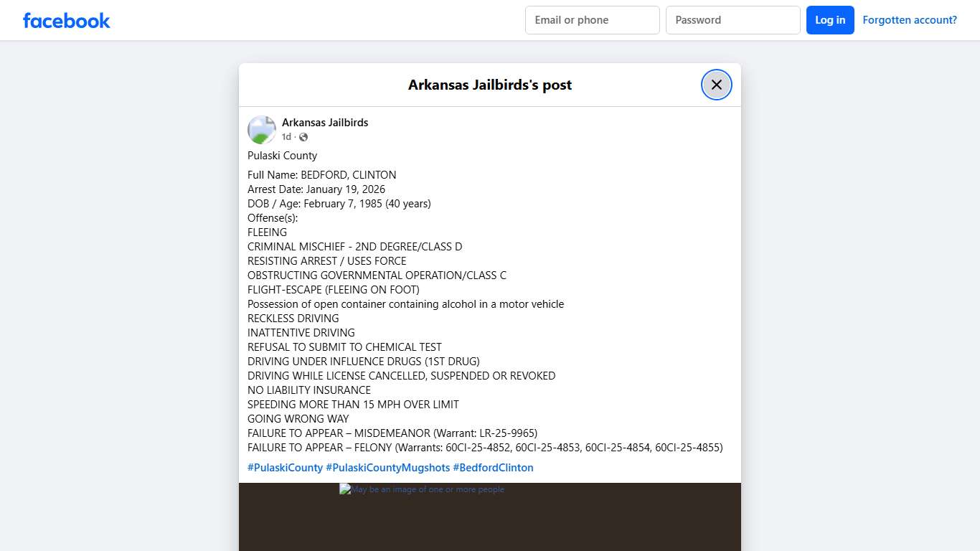Open the Arkansas Jailbirds page from the author name
This screenshot has height=551, width=980.
tap(324, 122)
